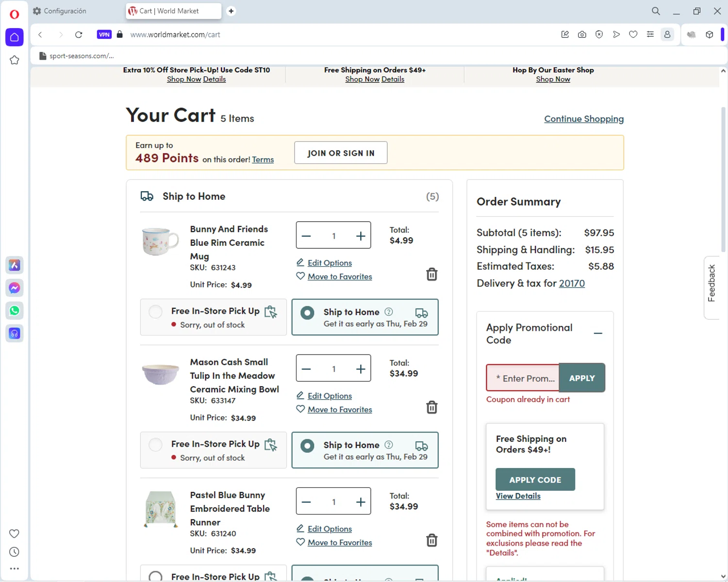Open the Opera home workspace icon
Image resolution: width=728 pixels, height=582 pixels.
15,37
